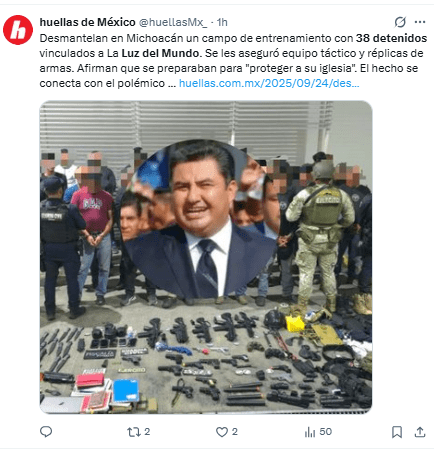Click the Grok explain-post icon

tap(400, 22)
